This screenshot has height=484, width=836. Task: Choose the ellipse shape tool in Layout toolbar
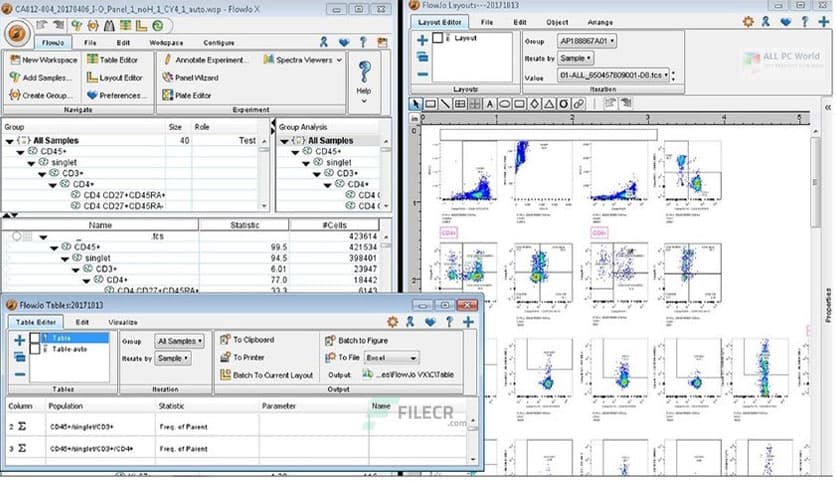click(506, 103)
